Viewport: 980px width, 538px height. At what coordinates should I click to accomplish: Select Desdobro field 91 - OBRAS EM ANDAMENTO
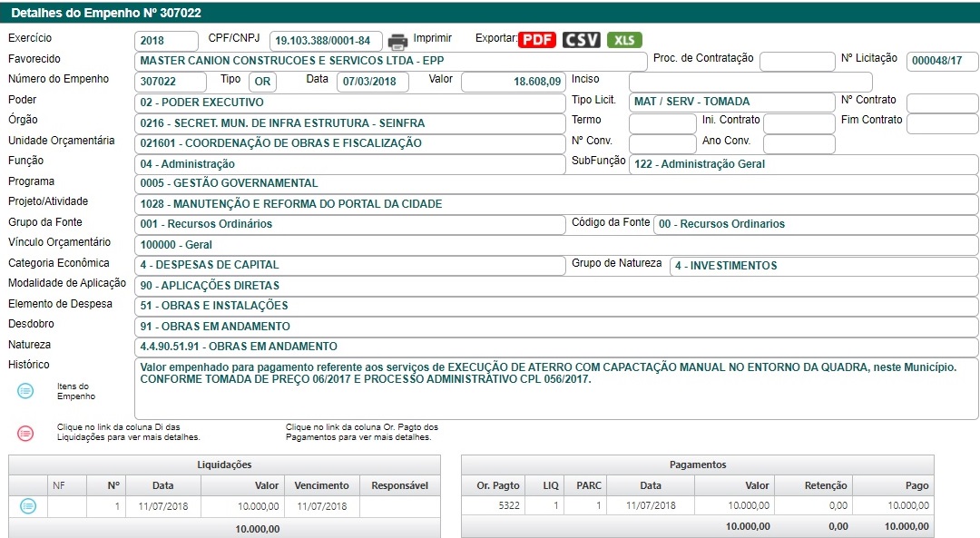point(556,327)
